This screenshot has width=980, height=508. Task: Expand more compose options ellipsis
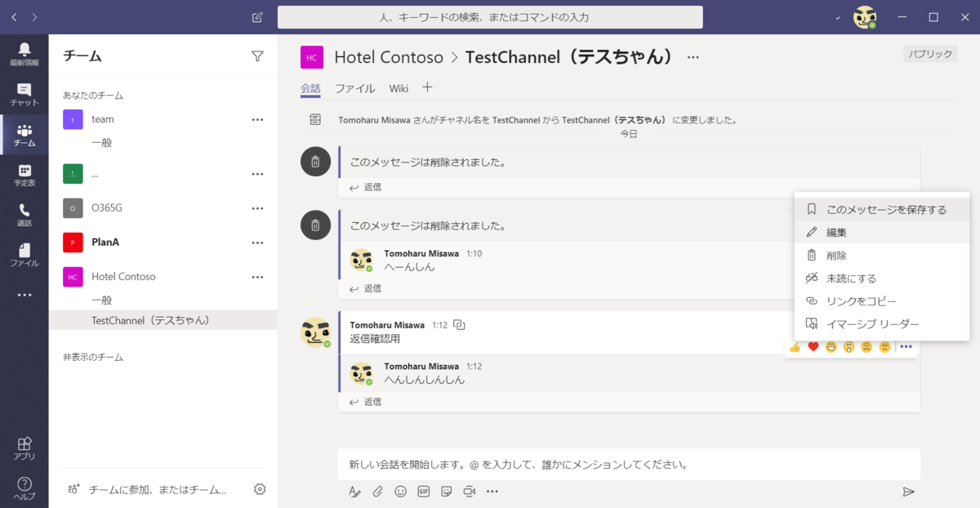[492, 491]
